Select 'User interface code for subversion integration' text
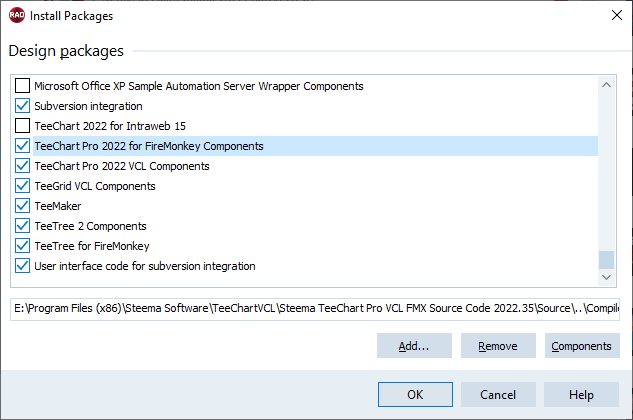 click(x=145, y=266)
